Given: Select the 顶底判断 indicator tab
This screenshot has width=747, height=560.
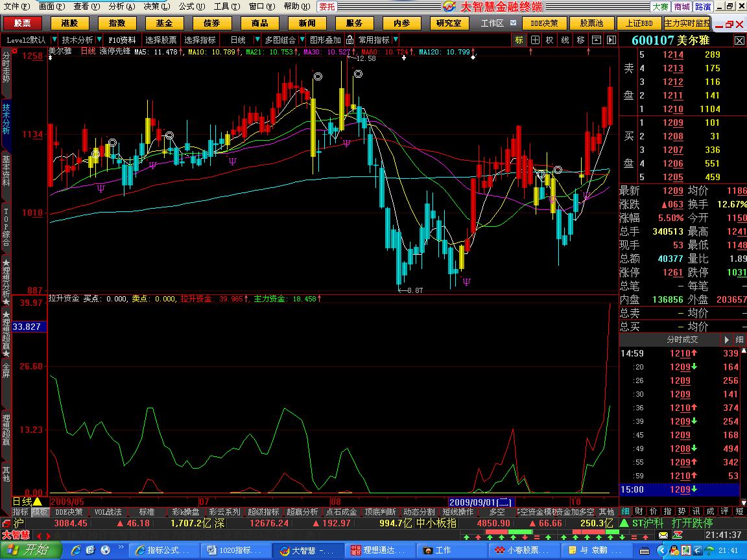Looking at the screenshot, I should pyautogui.click(x=380, y=512).
